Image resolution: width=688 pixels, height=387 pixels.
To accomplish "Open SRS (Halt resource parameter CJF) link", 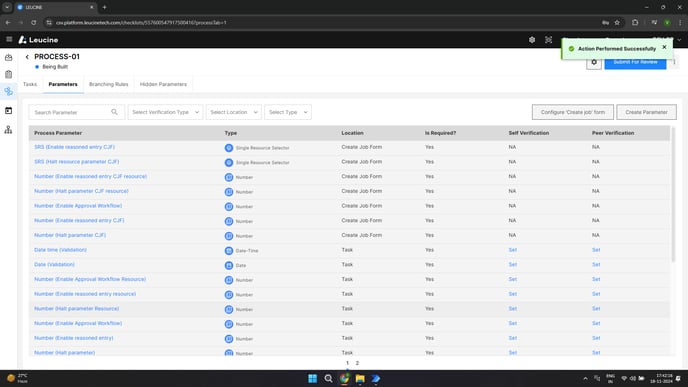I will coord(76,162).
